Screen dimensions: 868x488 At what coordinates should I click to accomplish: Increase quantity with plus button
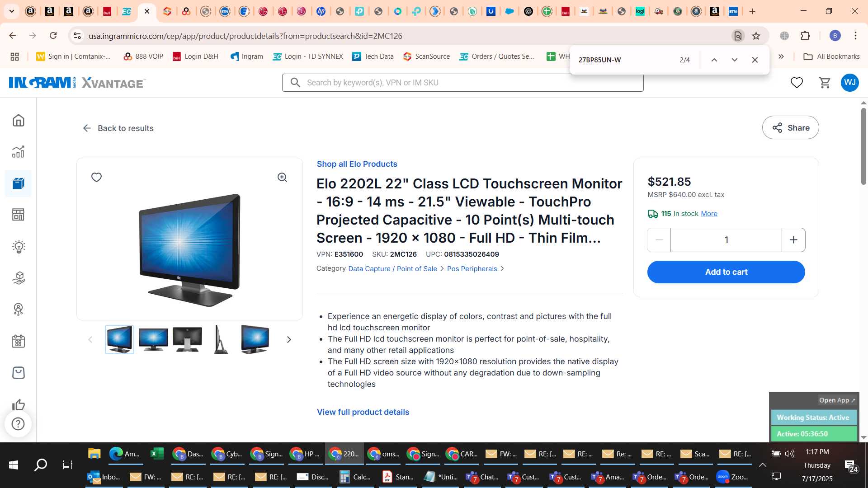pyautogui.click(x=793, y=240)
